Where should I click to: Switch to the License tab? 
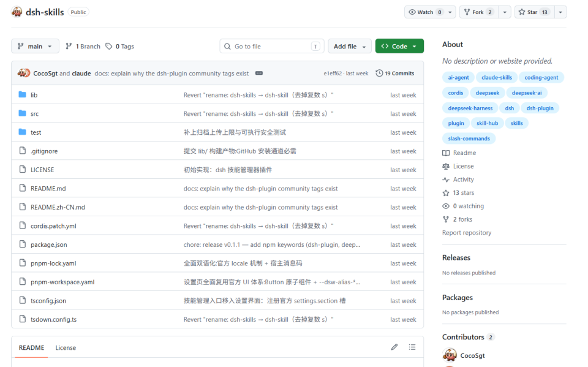point(66,347)
